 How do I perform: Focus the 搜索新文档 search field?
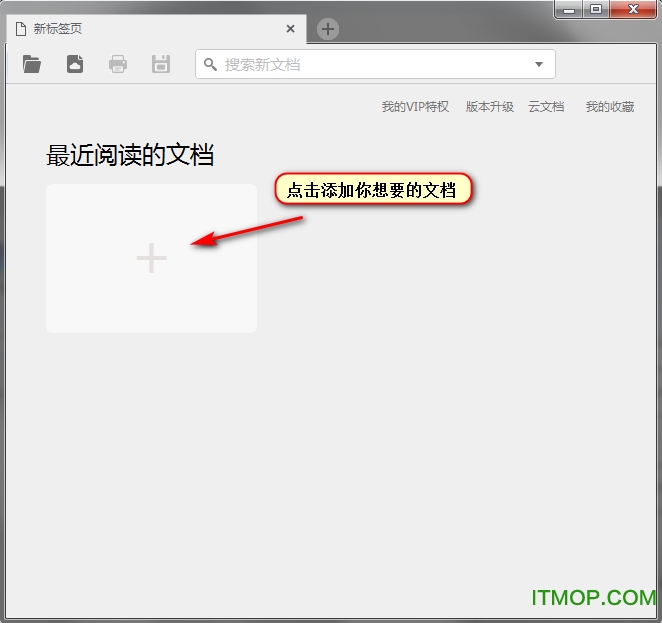(x=375, y=64)
